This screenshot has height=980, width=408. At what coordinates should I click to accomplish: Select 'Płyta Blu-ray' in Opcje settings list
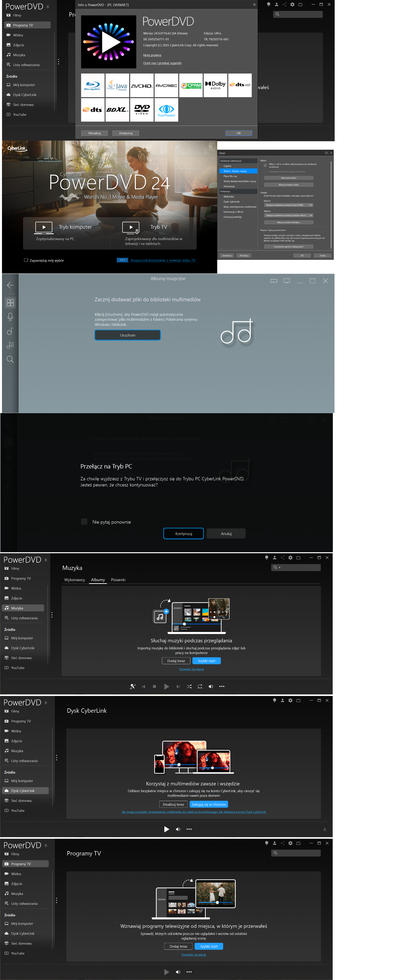[230, 176]
